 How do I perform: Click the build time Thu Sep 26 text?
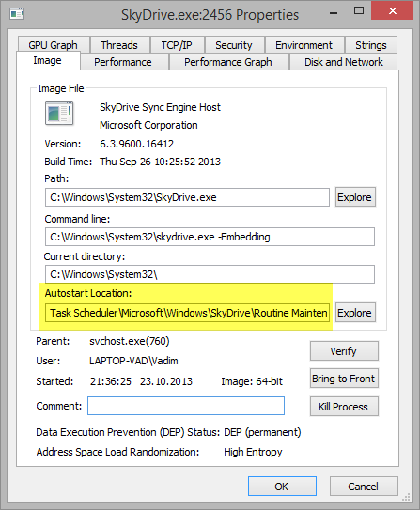pos(160,162)
